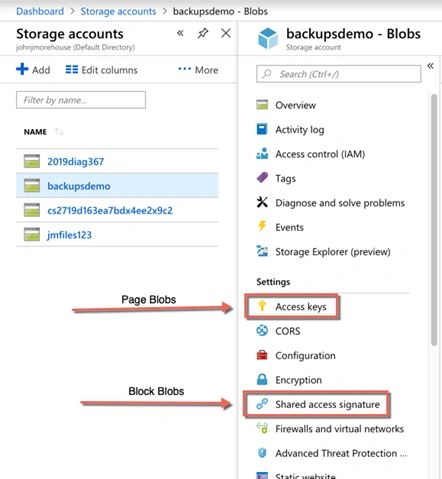Pin the Storage accounts blade
This screenshot has height=479, width=442.
(x=203, y=33)
